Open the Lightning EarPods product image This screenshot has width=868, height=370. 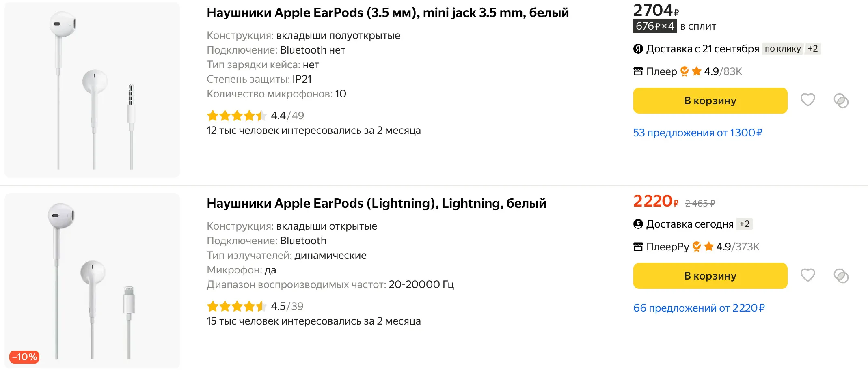[x=92, y=281]
